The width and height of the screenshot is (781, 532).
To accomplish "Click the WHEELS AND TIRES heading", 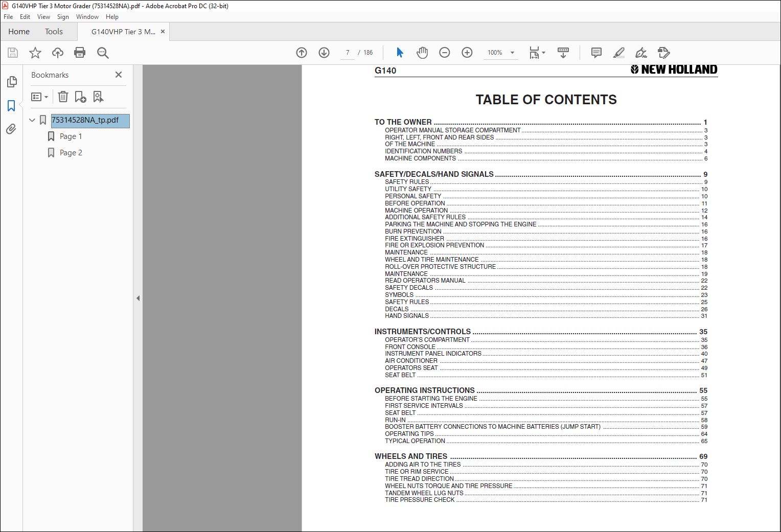I will click(411, 456).
